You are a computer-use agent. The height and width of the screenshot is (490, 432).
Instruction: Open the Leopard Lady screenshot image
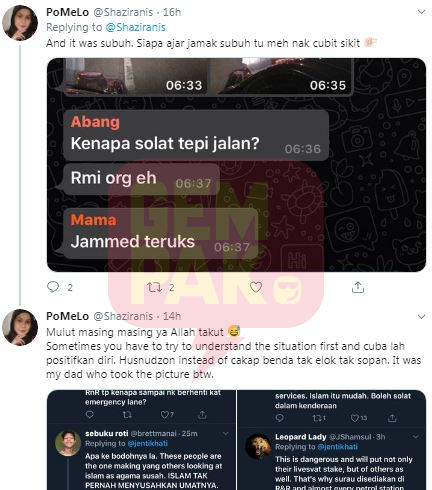click(x=332, y=440)
